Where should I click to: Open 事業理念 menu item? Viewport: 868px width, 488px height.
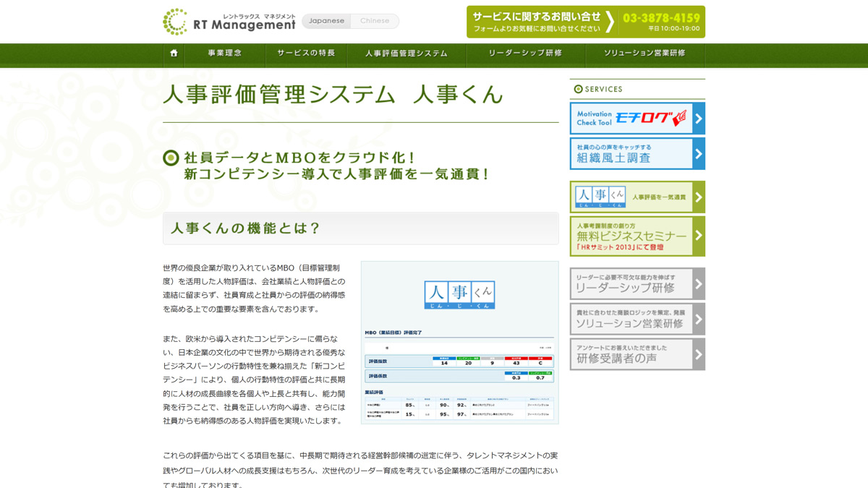click(225, 53)
